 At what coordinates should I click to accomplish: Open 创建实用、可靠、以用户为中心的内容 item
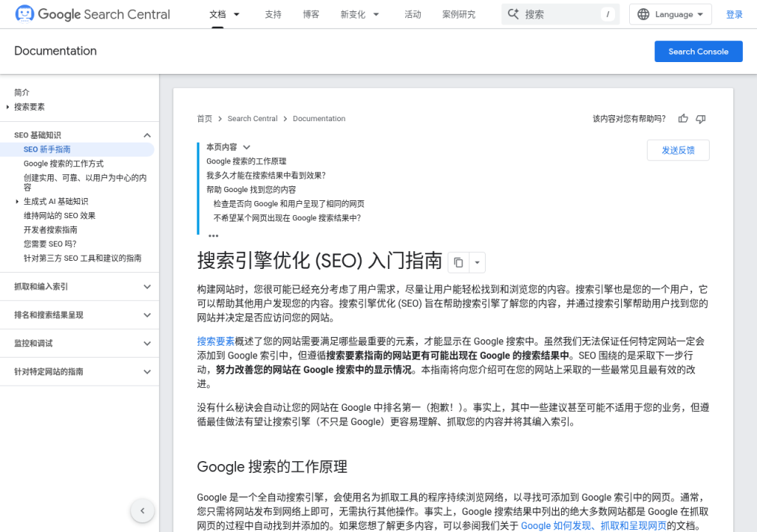coord(85,183)
